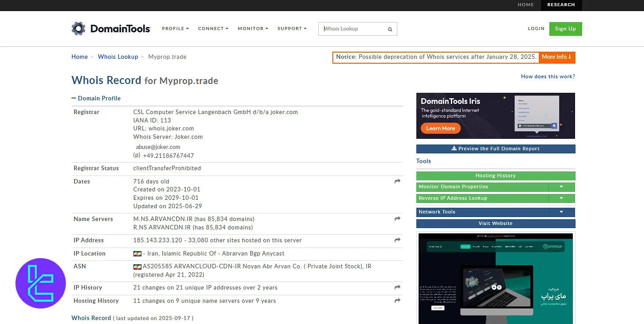Click the share arrow next to IP Address
This screenshot has height=324, width=644.
click(396, 240)
